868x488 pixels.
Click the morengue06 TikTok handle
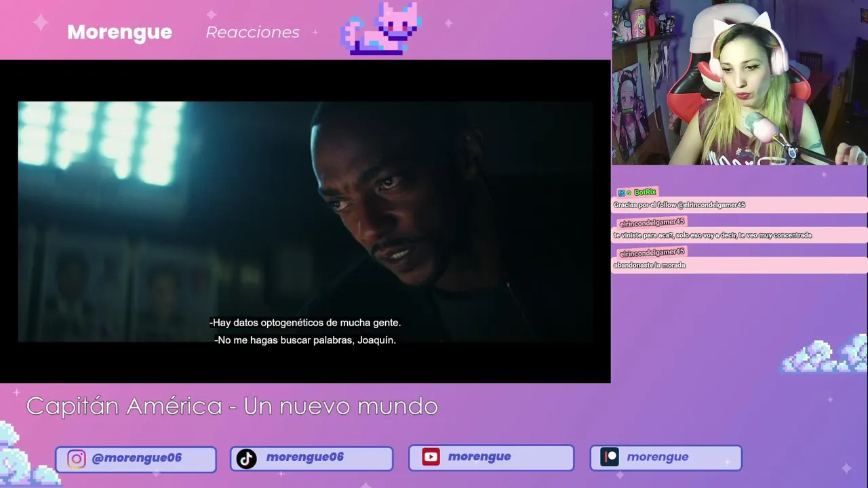pos(304,457)
